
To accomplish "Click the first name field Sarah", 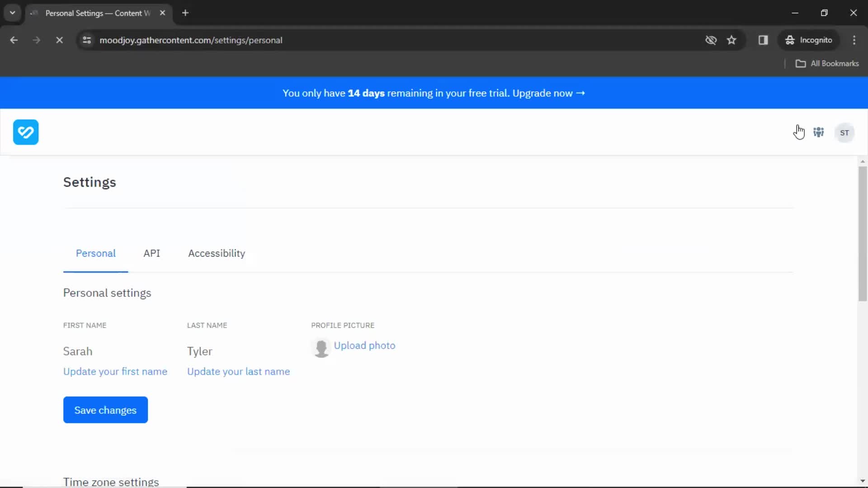I will (78, 352).
